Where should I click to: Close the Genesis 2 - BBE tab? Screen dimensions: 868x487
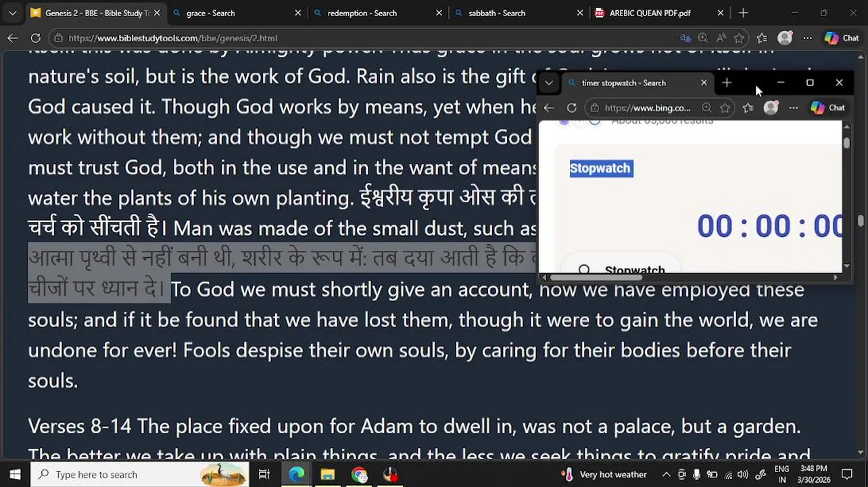[x=157, y=13]
